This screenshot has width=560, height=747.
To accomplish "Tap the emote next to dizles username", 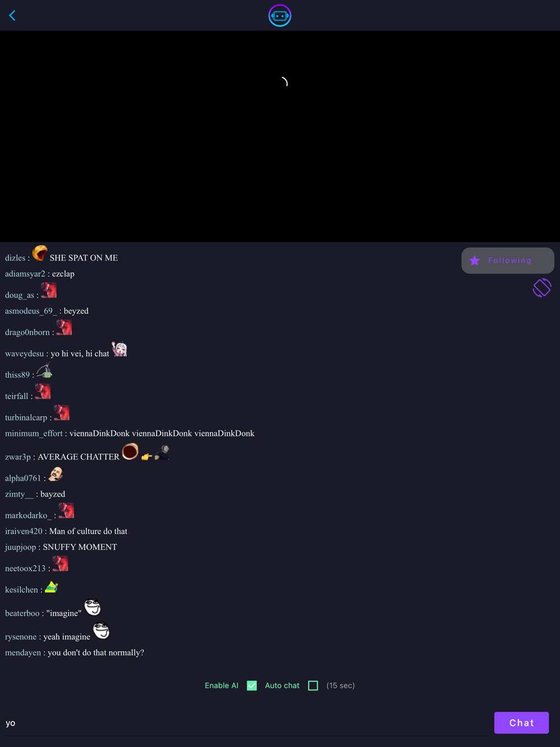I will tap(40, 253).
